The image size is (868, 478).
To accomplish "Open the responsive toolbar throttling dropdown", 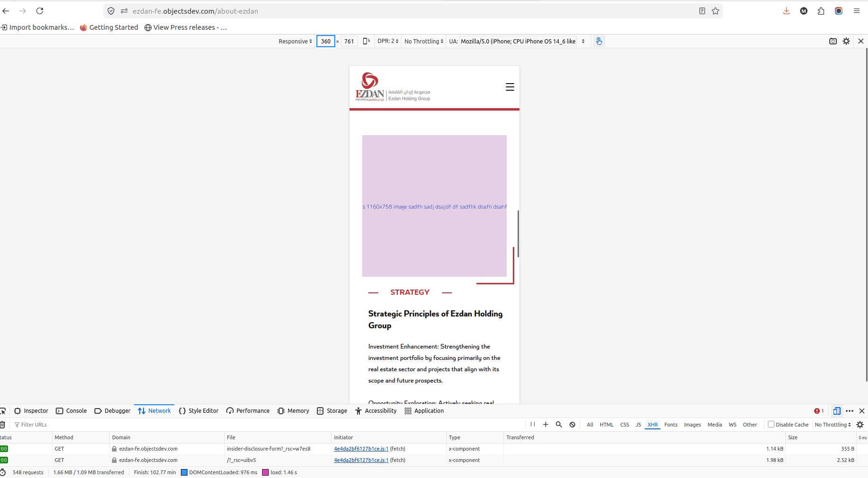I will [x=424, y=41].
